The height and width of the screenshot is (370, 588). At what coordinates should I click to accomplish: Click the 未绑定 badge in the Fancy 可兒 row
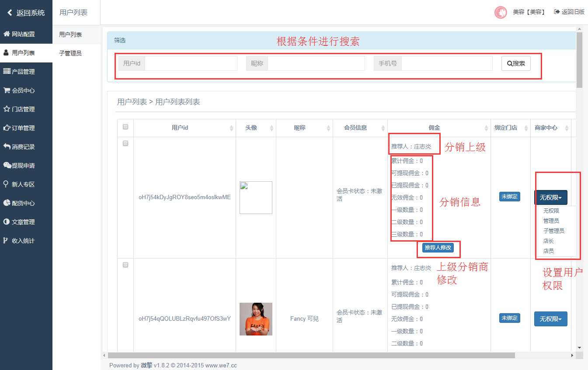pyautogui.click(x=510, y=318)
